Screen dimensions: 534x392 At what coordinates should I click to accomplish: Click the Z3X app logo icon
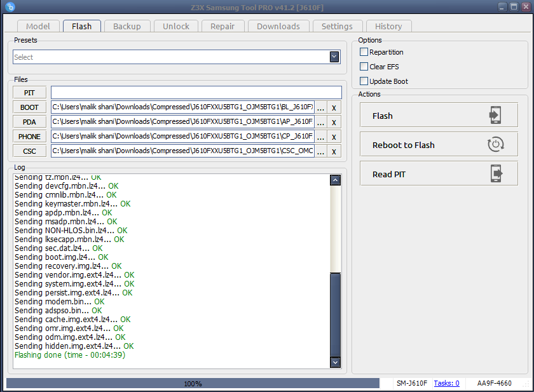coord(10,7)
